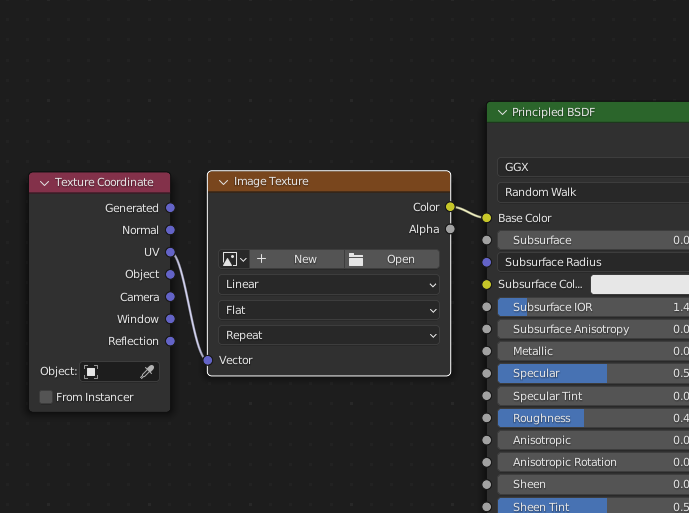The width and height of the screenshot is (689, 513).
Task: Open the Linear interpolation dropdown
Action: tap(329, 284)
